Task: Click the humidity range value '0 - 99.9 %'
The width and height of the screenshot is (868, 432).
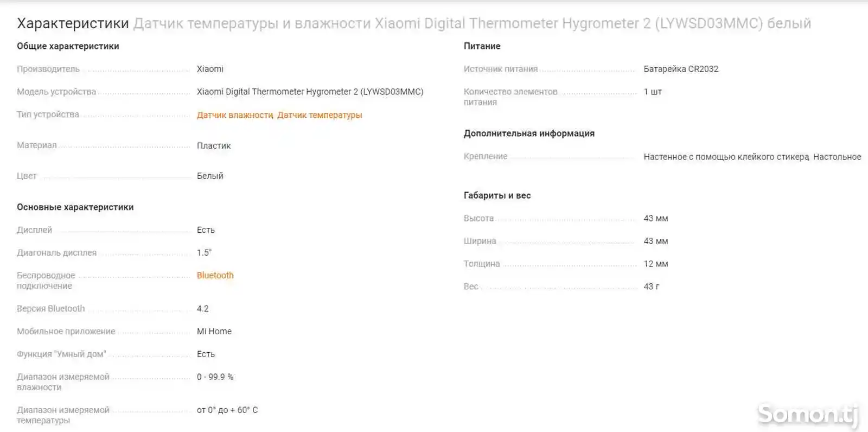Action: pyautogui.click(x=215, y=377)
